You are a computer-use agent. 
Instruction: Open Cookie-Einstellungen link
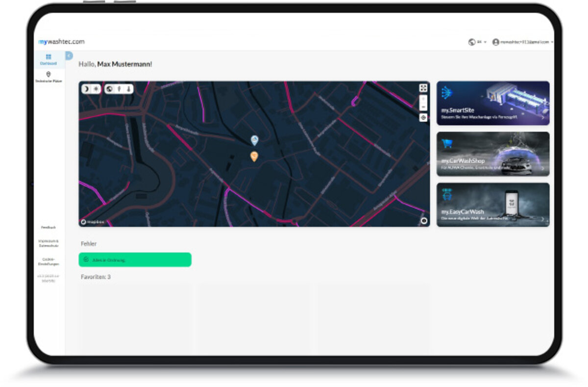pyautogui.click(x=49, y=261)
